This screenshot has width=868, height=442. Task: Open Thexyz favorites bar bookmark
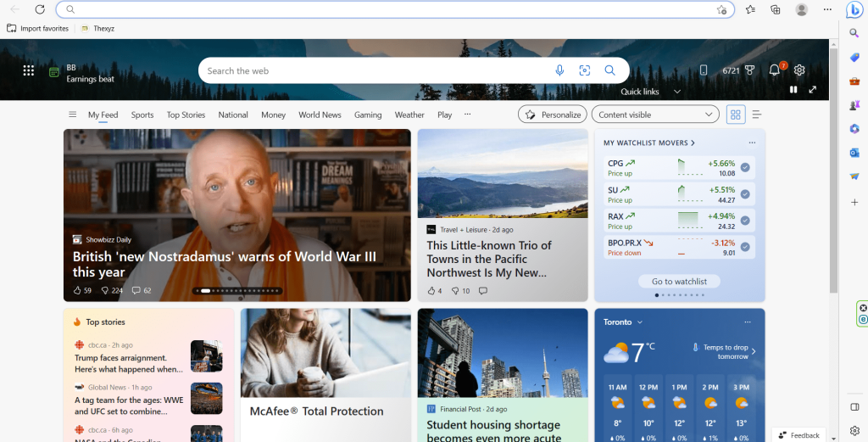tap(97, 28)
